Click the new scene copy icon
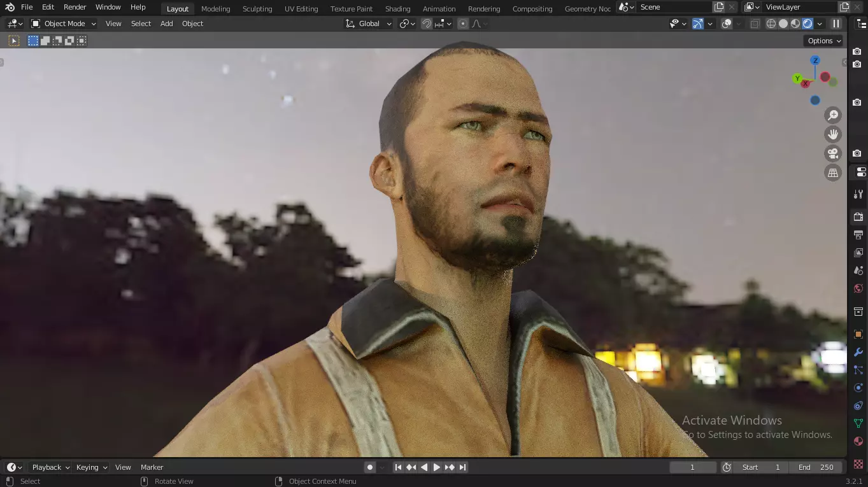The width and height of the screenshot is (868, 487). [x=719, y=7]
